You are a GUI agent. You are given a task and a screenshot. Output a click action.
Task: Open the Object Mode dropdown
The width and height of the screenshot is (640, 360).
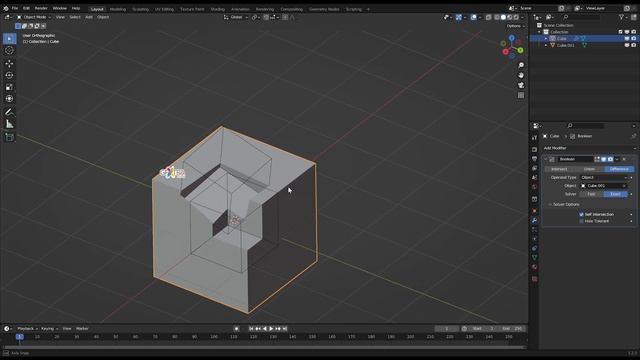tap(34, 17)
